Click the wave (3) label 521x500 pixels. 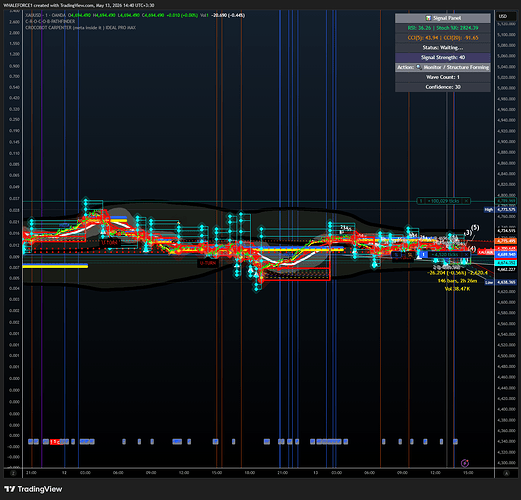point(468,232)
